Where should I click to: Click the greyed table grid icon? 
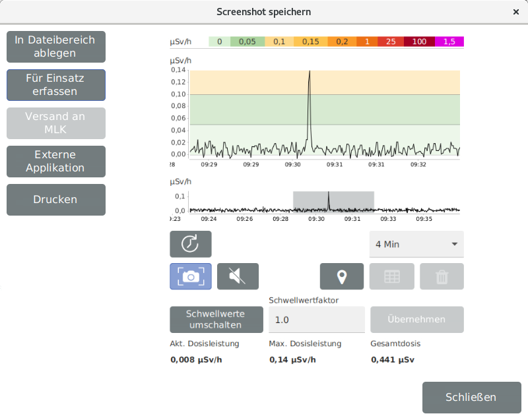coord(392,276)
